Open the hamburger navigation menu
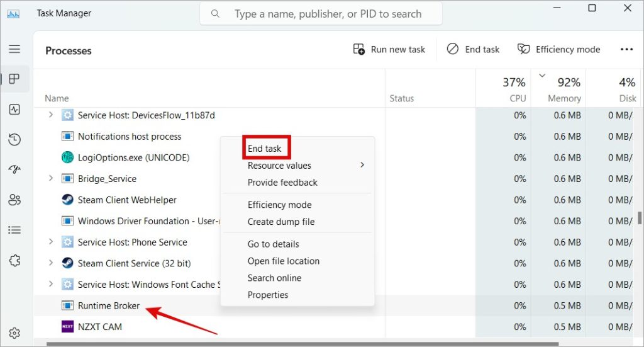 click(x=14, y=49)
